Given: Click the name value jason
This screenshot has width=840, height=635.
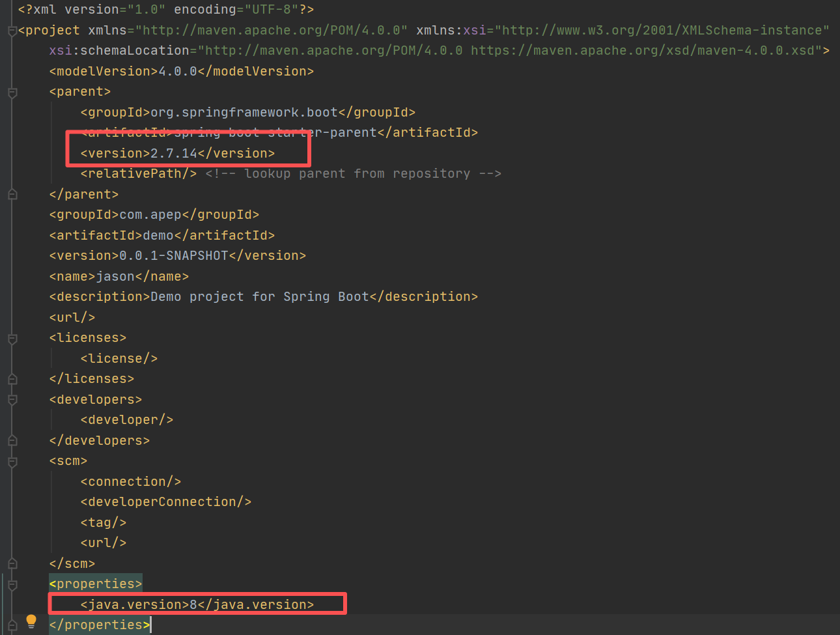Looking at the screenshot, I should 115,276.
